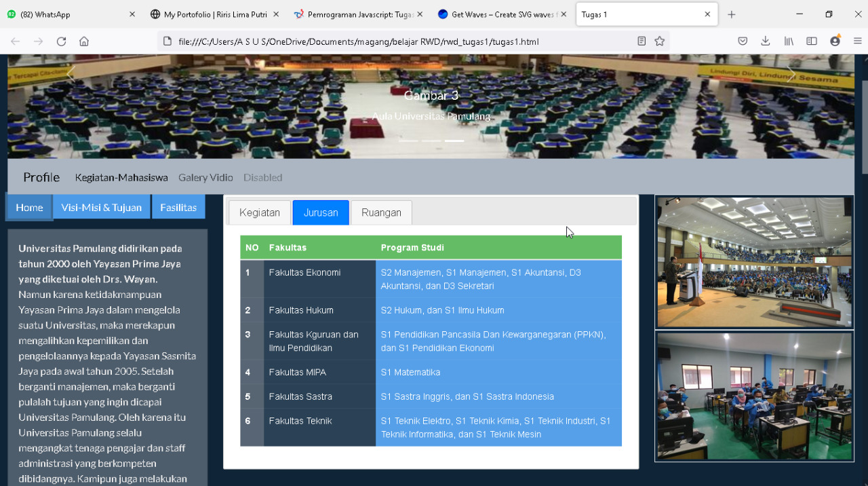This screenshot has height=486, width=868.
Task: Click the Profile navbar brand
Action: [x=41, y=177]
